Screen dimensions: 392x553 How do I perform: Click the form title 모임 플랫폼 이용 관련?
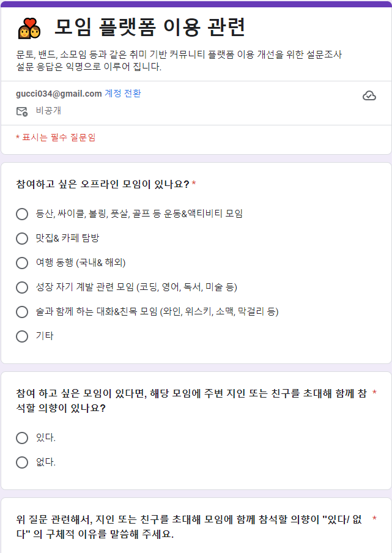(150, 28)
